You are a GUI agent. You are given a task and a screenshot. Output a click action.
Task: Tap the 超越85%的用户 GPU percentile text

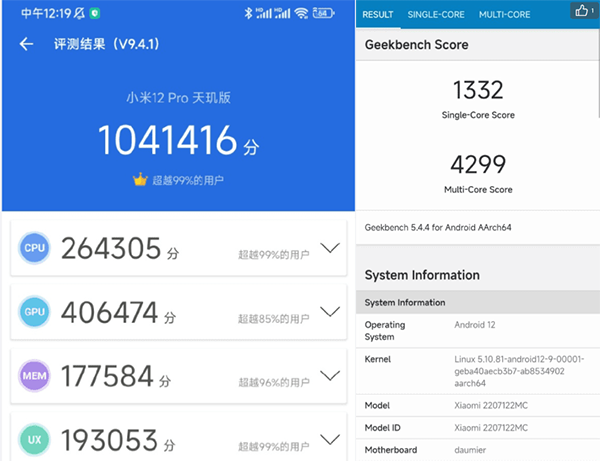(x=274, y=319)
